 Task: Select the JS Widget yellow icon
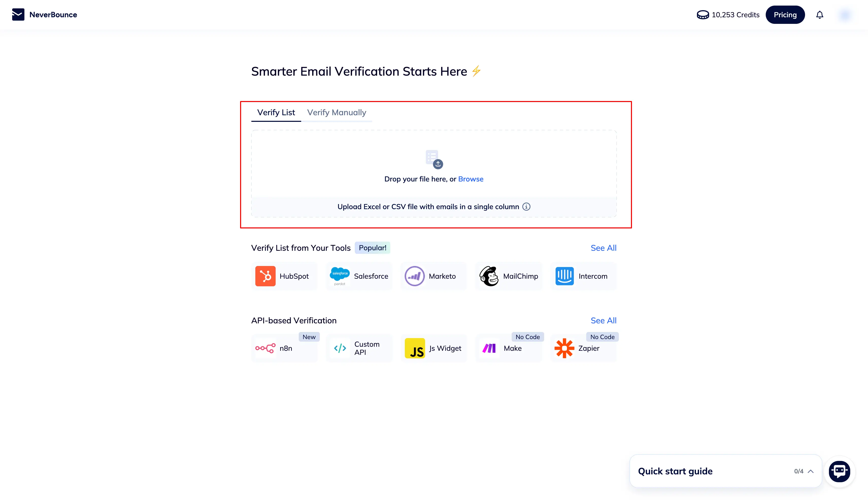click(x=415, y=348)
